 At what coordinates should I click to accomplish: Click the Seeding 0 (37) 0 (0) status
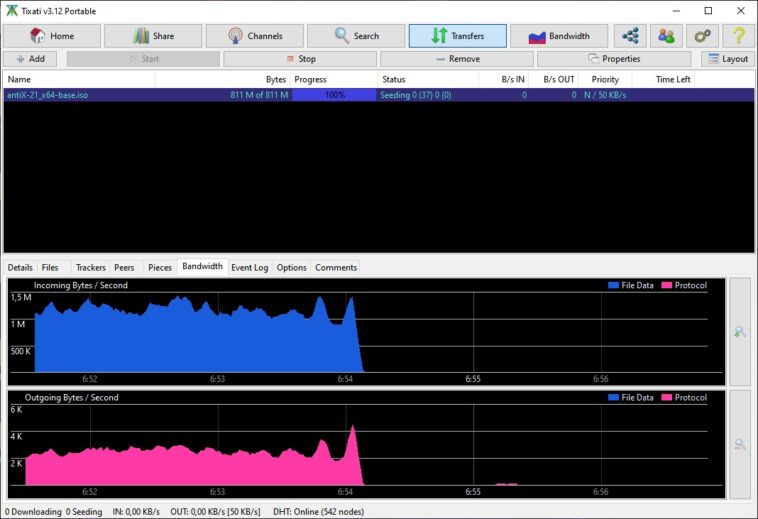pos(416,95)
